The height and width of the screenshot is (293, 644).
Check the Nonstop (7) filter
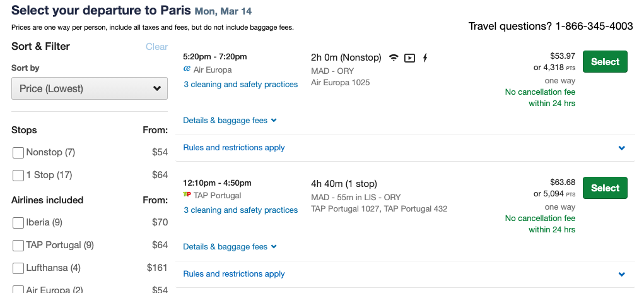coord(18,153)
